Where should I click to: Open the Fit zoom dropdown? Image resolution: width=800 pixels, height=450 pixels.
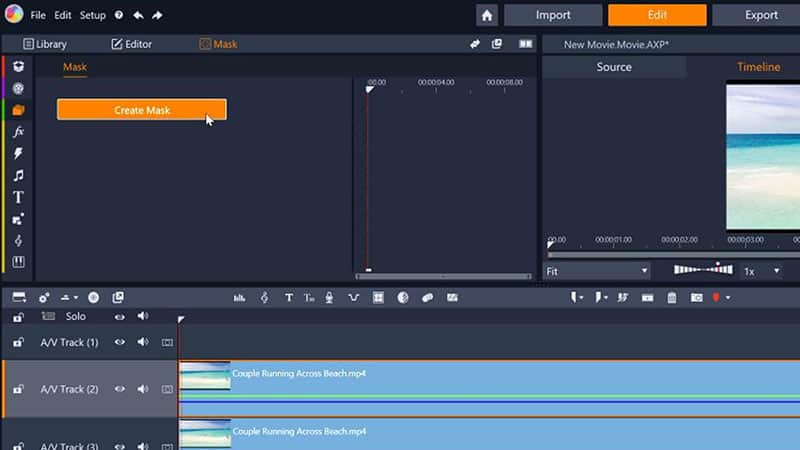(596, 271)
